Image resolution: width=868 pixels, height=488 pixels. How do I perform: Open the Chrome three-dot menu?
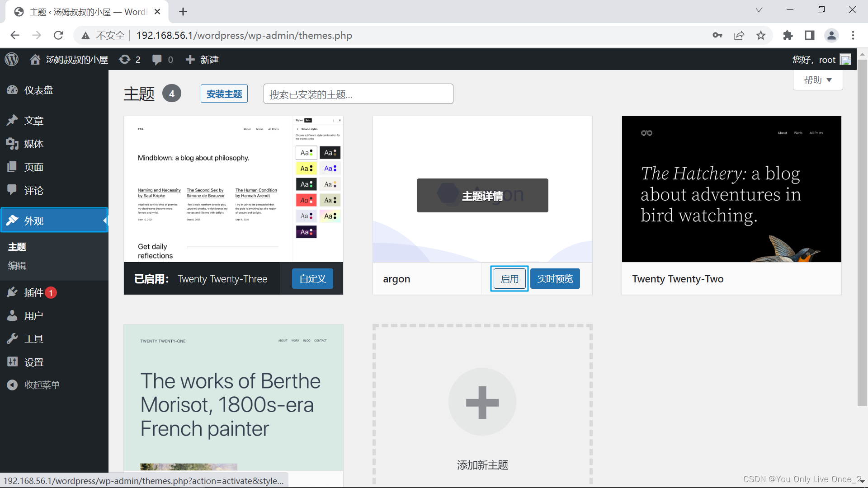pyautogui.click(x=853, y=35)
